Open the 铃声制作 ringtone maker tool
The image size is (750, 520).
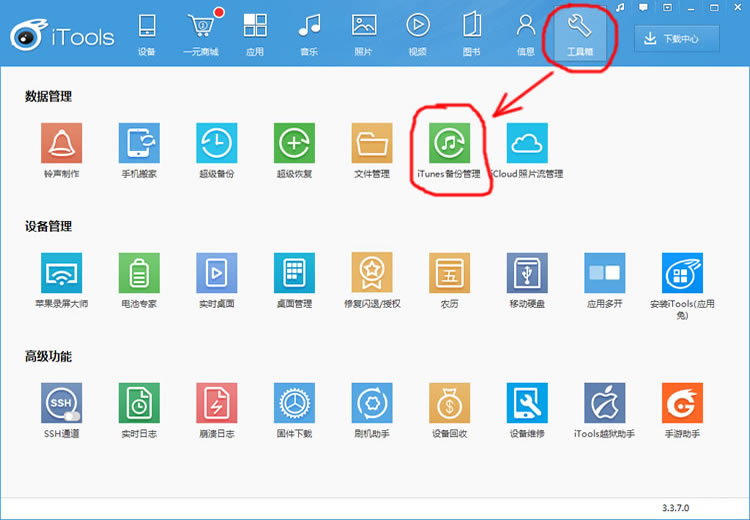coord(61,143)
